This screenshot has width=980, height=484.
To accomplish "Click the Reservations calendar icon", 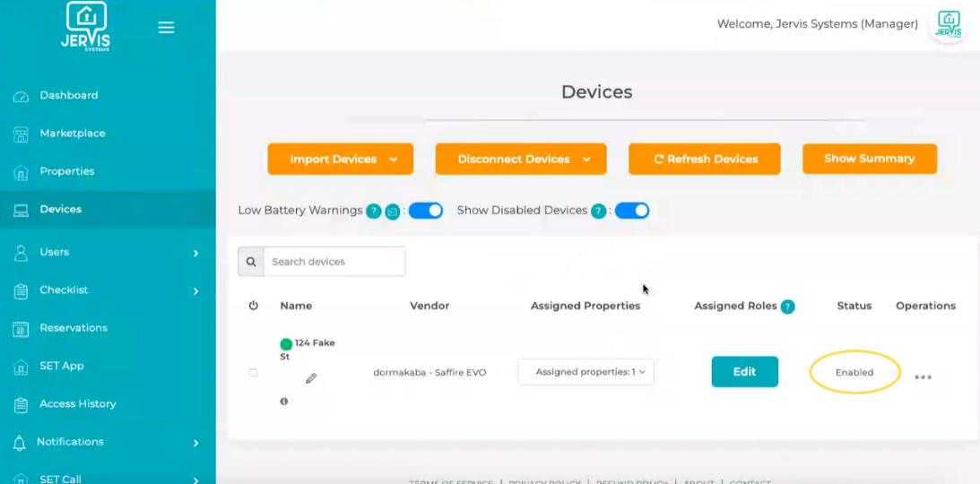I will tap(21, 329).
